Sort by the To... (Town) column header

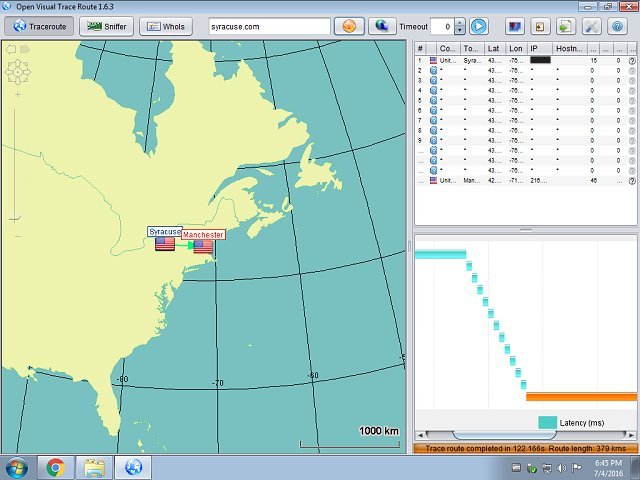coord(471,49)
